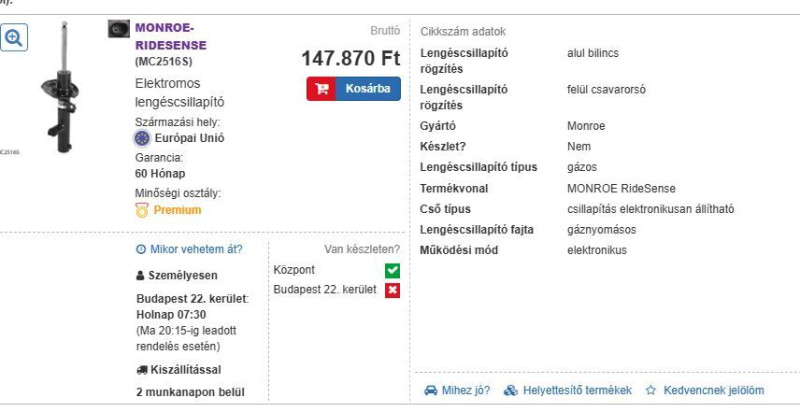Click the star icon for favorites
Image resolution: width=800 pixels, height=412 pixels.
[651, 391]
